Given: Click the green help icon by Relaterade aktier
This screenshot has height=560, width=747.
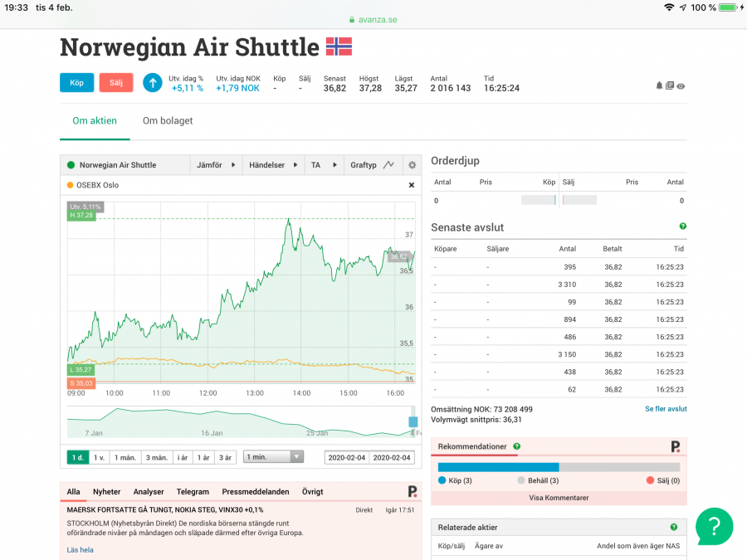Looking at the screenshot, I should point(673,527).
